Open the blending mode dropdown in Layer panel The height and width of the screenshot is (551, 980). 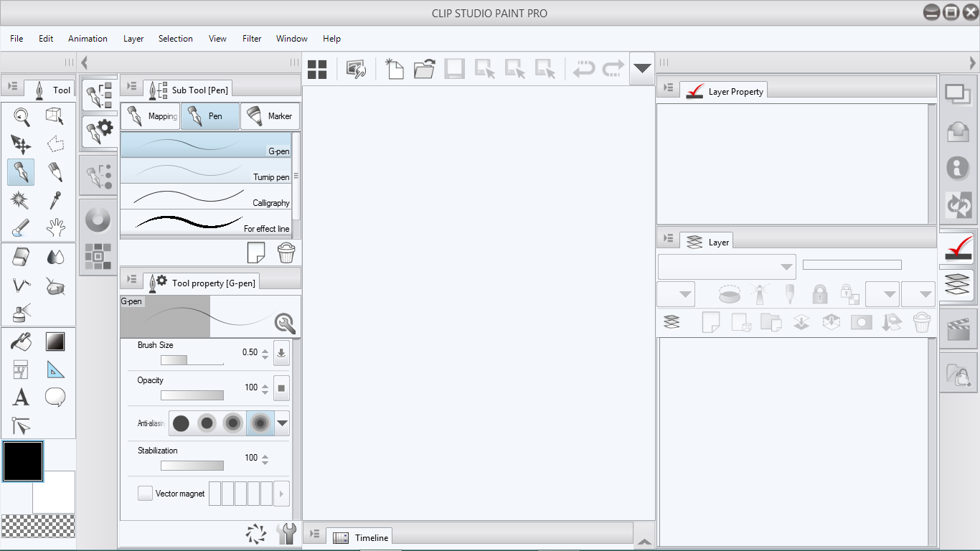(727, 267)
